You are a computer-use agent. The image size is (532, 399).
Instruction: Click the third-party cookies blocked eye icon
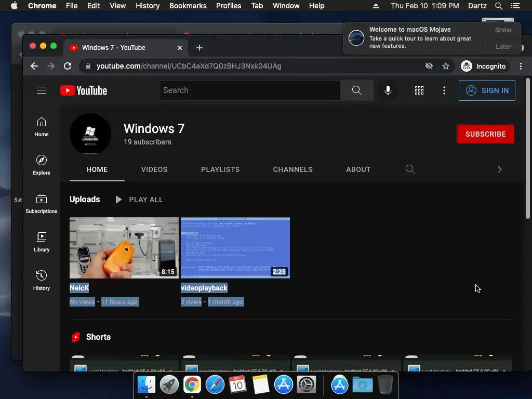click(429, 66)
